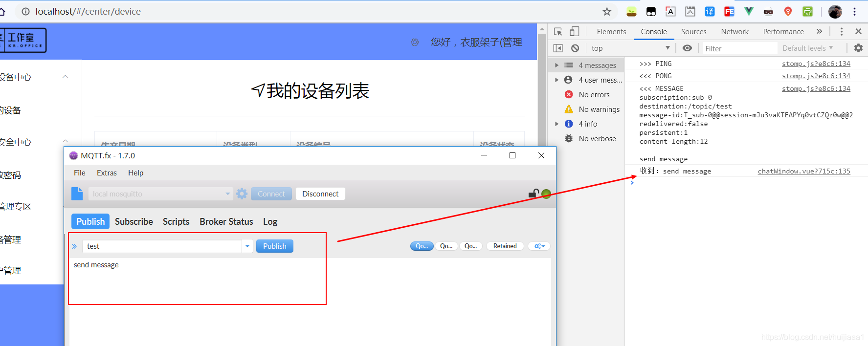
Task: Click double-chevron icon beside topic field
Action: [74, 246]
